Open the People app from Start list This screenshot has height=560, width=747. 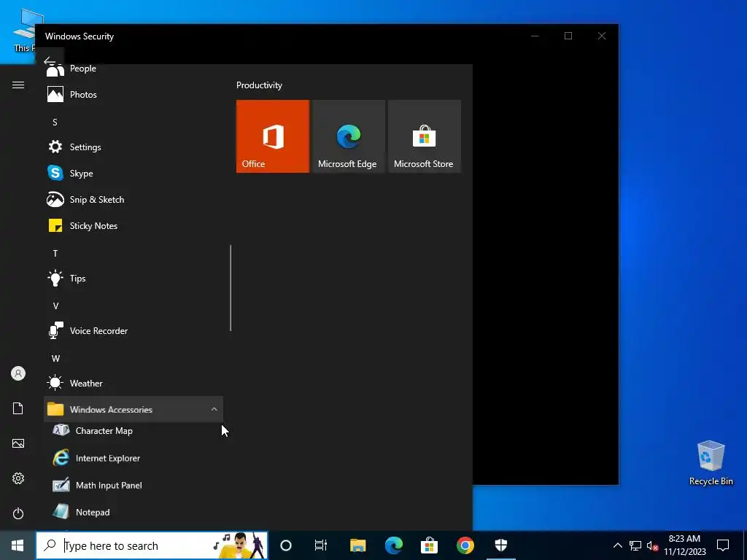133,69
